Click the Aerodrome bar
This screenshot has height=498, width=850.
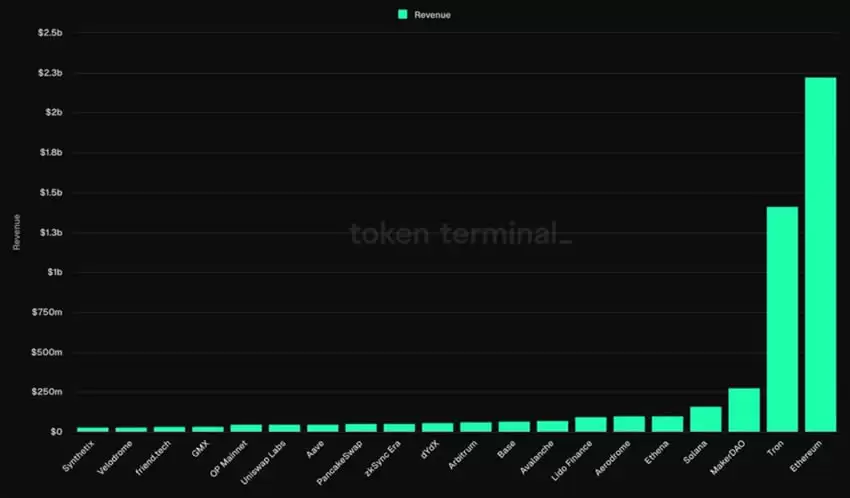tap(629, 424)
